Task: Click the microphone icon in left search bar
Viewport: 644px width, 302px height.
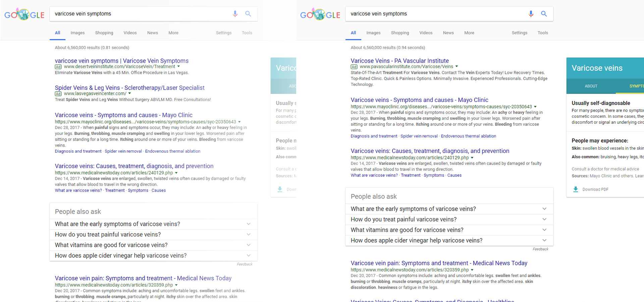Action: click(235, 14)
